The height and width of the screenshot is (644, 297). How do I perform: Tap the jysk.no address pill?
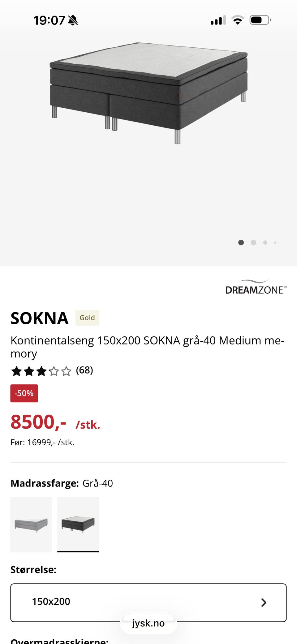[148, 623]
